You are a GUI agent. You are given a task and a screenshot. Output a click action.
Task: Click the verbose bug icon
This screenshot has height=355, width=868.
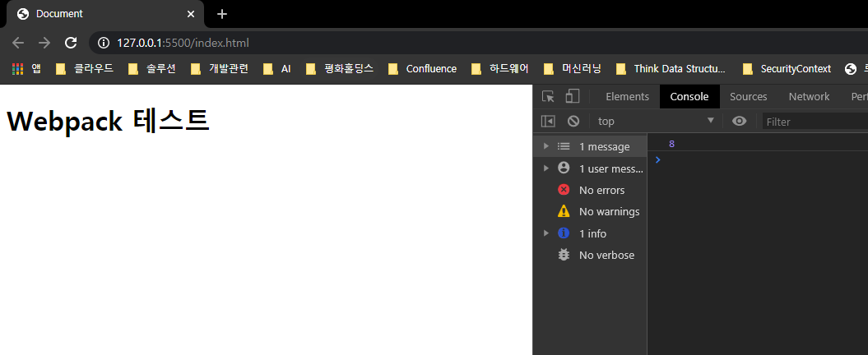point(564,255)
